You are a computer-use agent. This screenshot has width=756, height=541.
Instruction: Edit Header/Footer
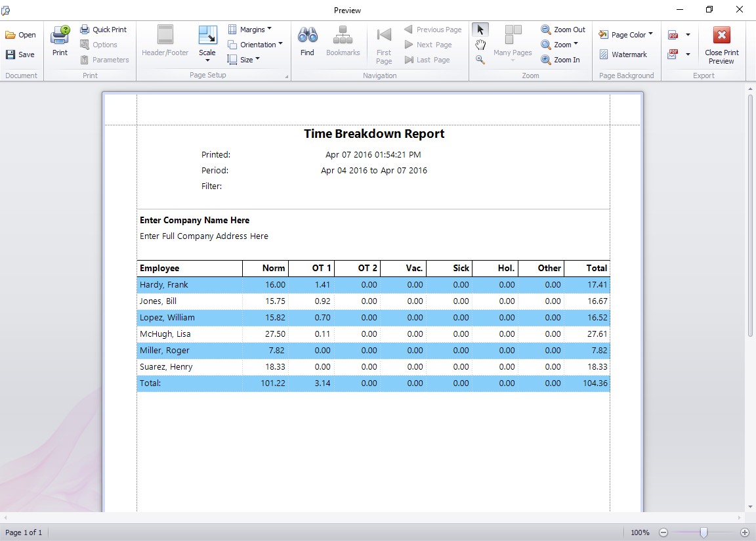pos(165,41)
